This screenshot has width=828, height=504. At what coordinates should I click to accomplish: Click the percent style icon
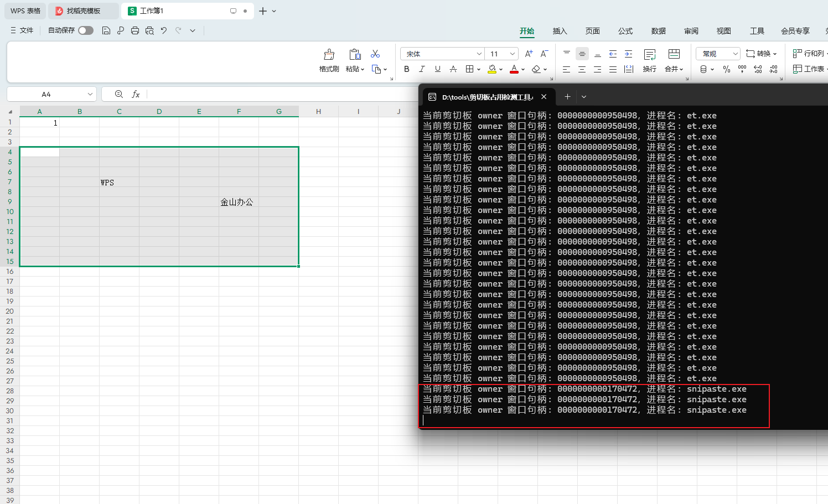727,69
